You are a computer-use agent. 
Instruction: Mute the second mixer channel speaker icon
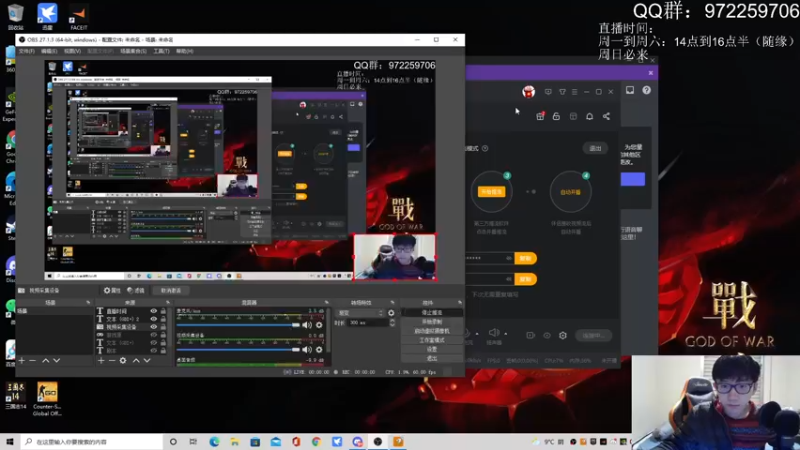click(307, 349)
